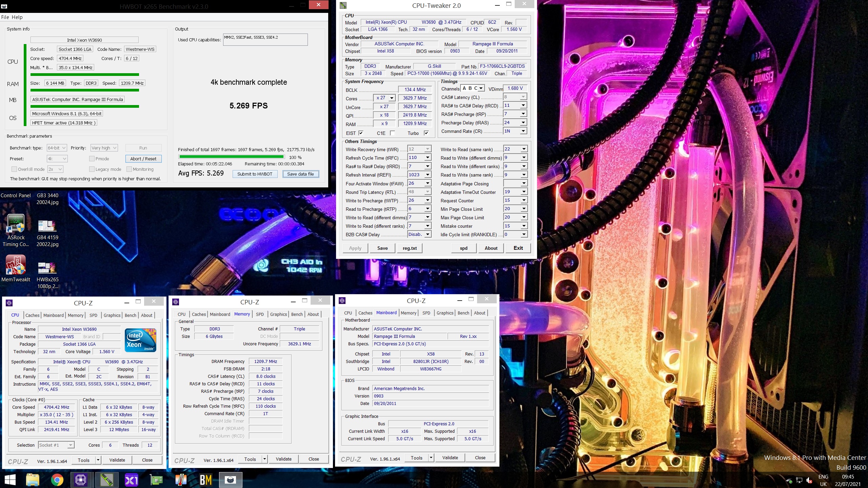
Task: Switch to CPU-Tweaker taskbar icon
Action: point(107,480)
